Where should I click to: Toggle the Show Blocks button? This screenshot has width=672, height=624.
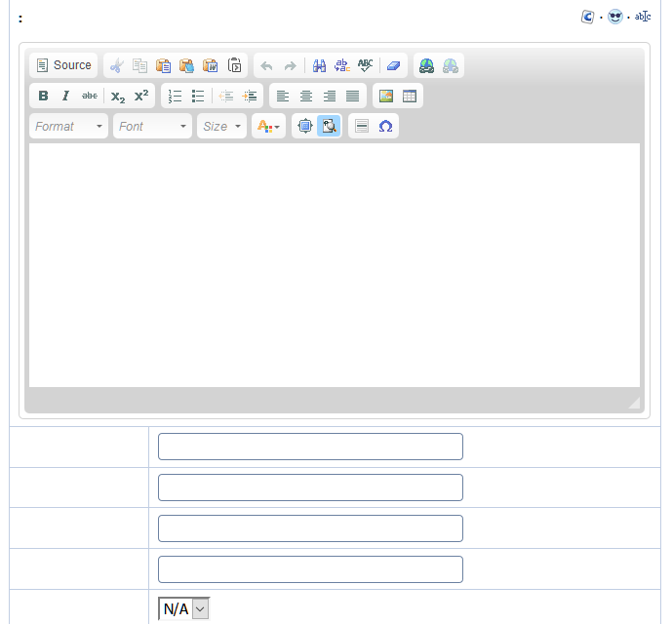pos(329,126)
